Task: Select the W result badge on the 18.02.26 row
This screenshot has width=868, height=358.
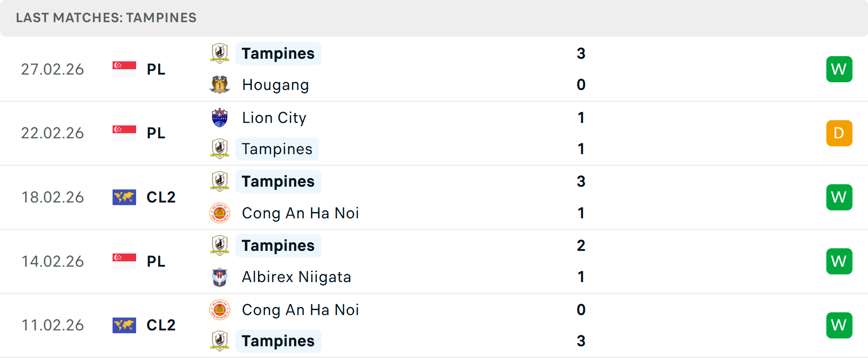Action: pyautogui.click(x=839, y=197)
